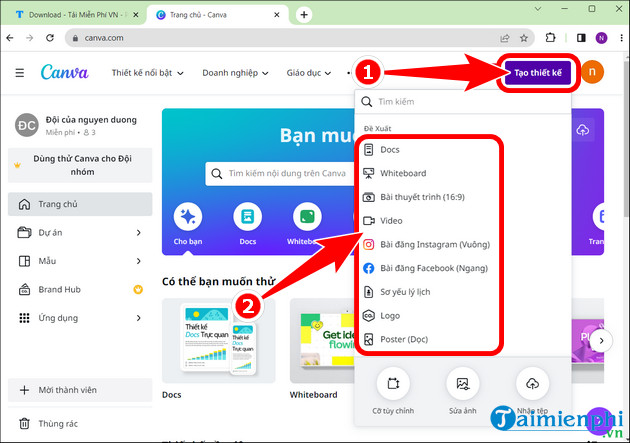Image resolution: width=630 pixels, height=443 pixels.
Task: Click the Đội của nguyen duong team name
Action: click(91, 120)
